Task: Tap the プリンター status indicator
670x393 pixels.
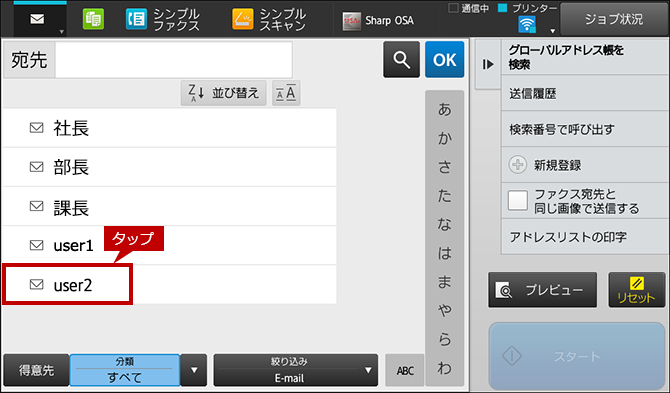Action: click(x=528, y=8)
